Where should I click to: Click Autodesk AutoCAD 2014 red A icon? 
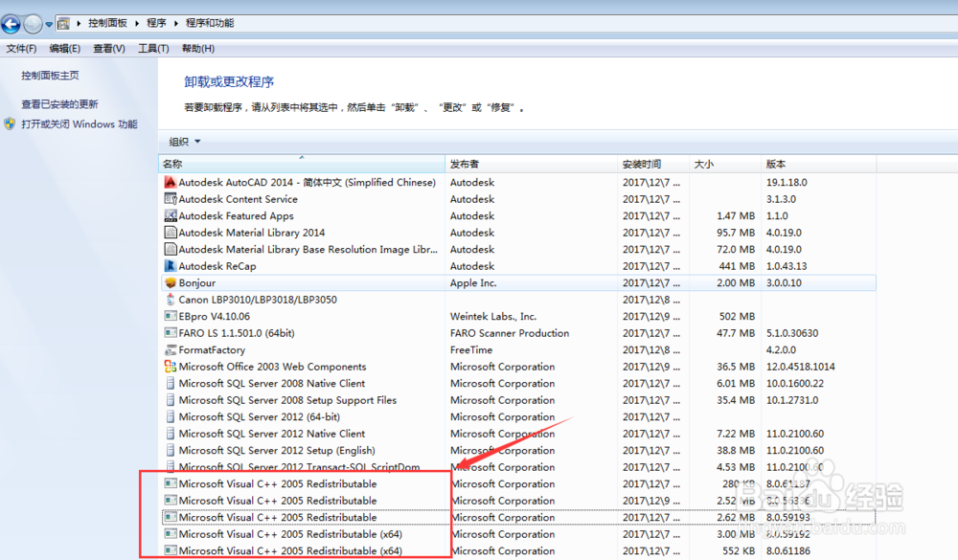(x=171, y=182)
